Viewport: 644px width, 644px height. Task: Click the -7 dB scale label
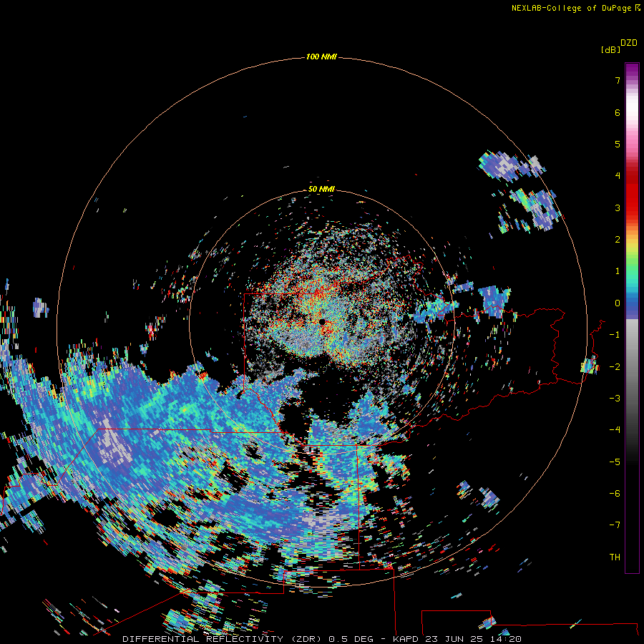tap(615, 525)
